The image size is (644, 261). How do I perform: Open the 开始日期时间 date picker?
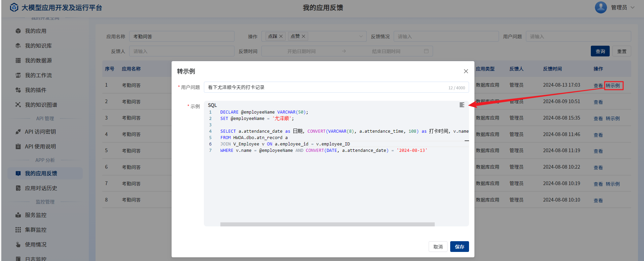tap(301, 51)
